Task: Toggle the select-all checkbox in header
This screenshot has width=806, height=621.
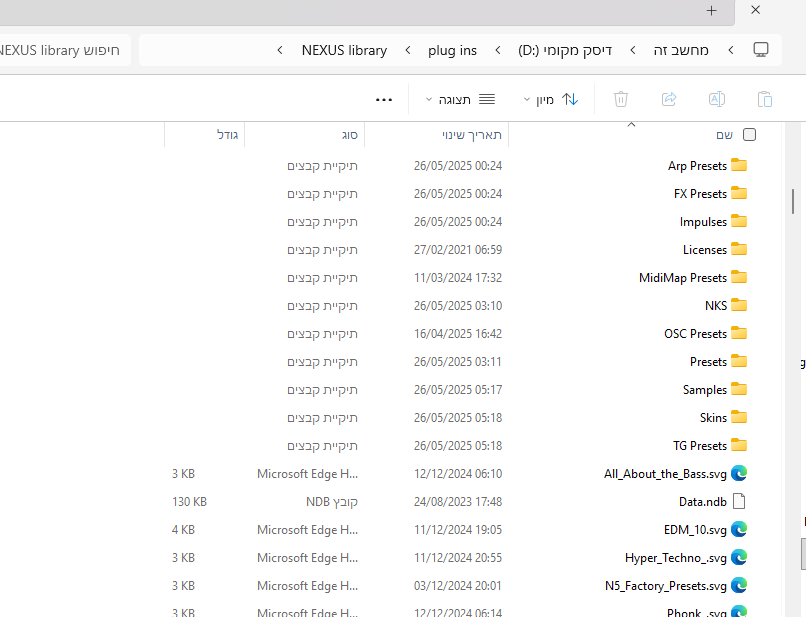Action: click(x=749, y=135)
